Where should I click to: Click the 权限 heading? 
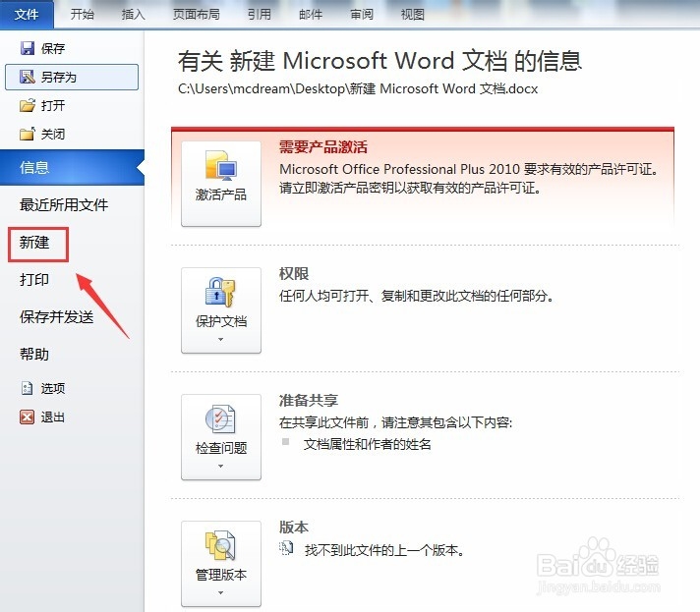[294, 273]
